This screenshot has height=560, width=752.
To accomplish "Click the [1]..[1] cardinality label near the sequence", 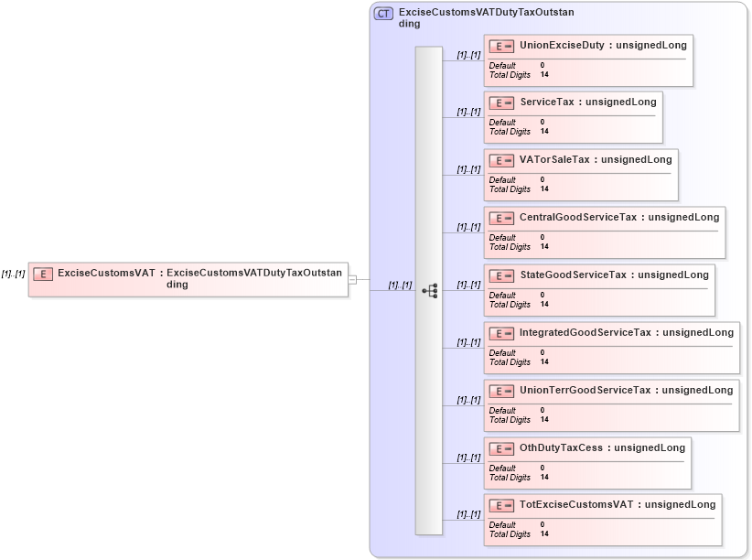I will tap(400, 283).
